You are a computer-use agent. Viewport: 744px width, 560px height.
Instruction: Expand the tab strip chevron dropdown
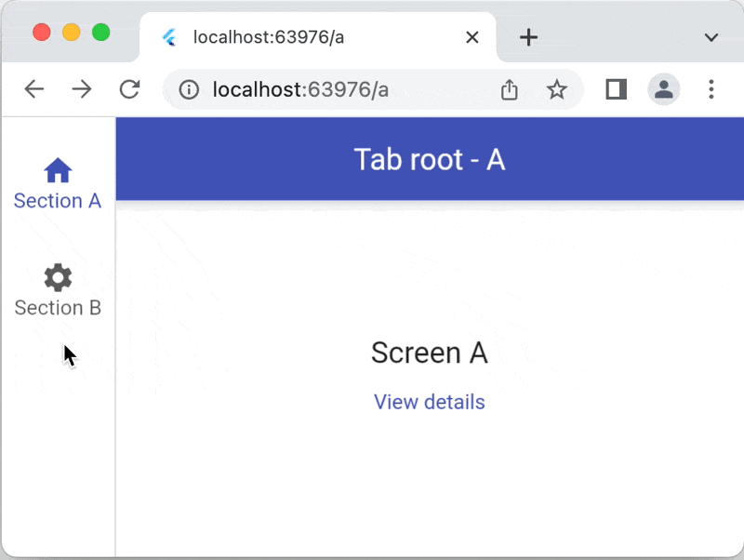(711, 37)
